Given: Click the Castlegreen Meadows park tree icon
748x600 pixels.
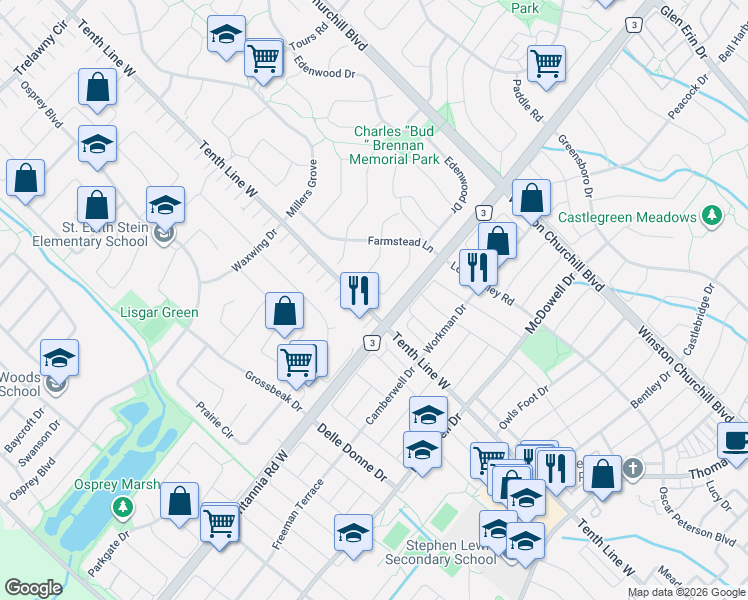Looking at the screenshot, I should pyautogui.click(x=712, y=215).
